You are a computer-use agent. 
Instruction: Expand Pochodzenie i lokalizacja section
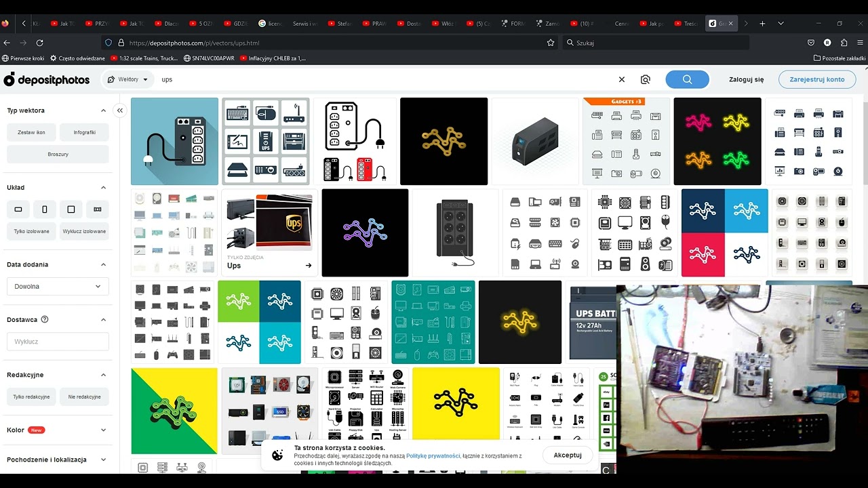pos(104,460)
